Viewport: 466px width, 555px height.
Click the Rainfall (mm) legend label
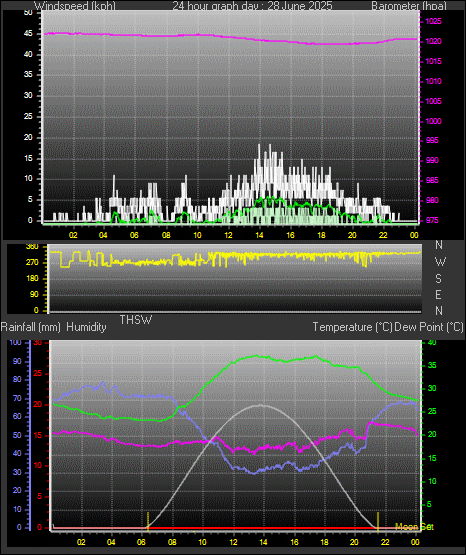(x=30, y=327)
